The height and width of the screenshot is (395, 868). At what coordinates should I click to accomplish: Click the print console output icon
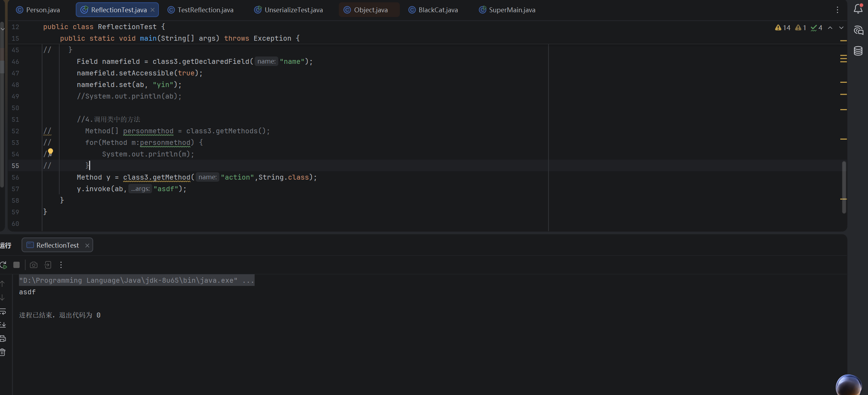3,338
